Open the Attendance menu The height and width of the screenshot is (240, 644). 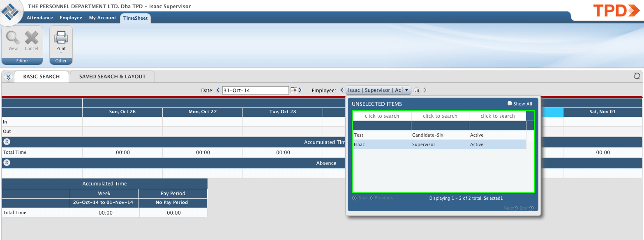(39, 18)
